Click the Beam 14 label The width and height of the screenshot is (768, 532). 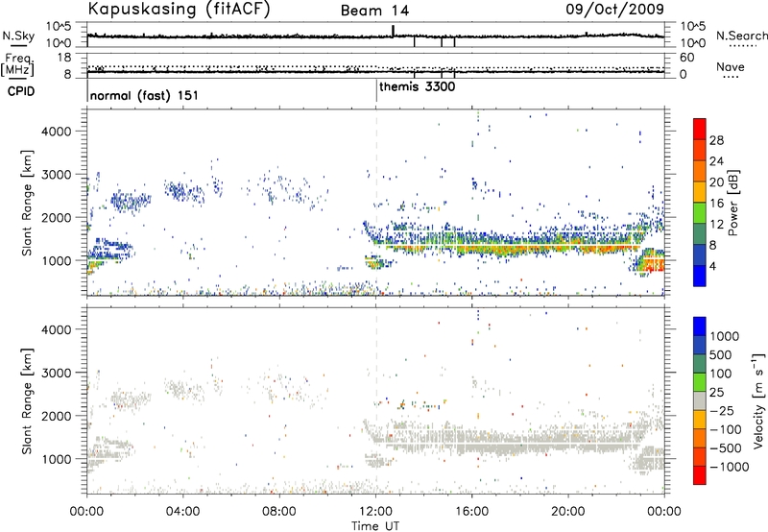(374, 11)
